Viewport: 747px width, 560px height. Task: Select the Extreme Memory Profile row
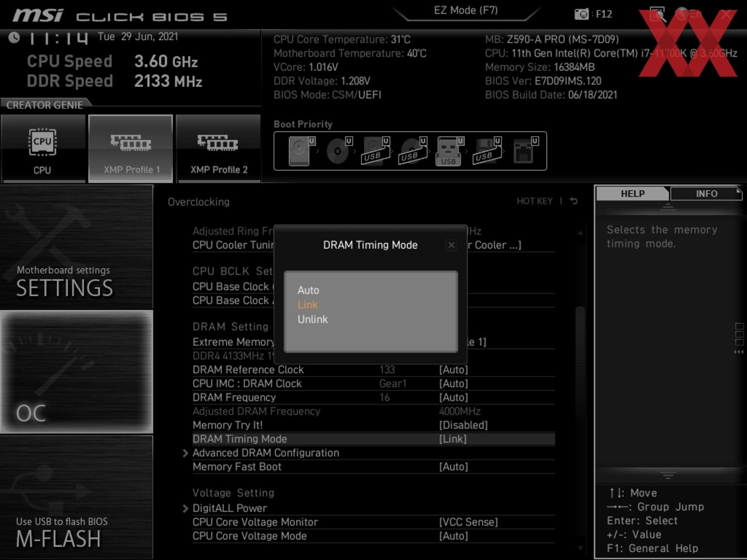374,341
